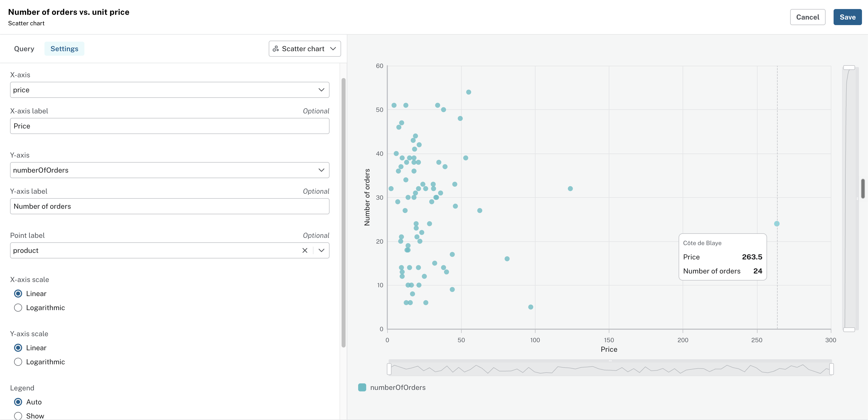
Task: Select Show legend option
Action: click(18, 416)
